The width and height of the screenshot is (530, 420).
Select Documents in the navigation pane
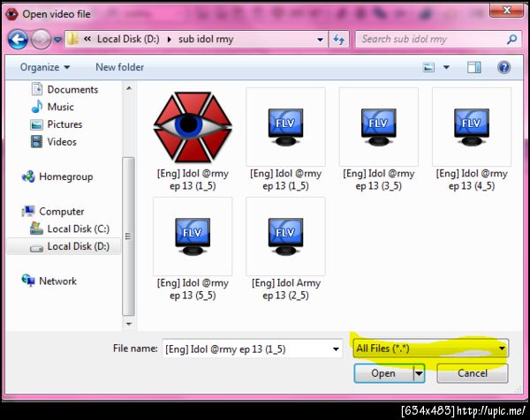(64, 89)
